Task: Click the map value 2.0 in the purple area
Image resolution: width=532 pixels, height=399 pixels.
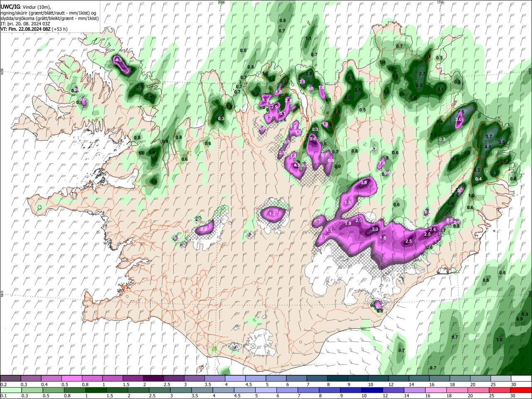Action: pyautogui.click(x=359, y=220)
